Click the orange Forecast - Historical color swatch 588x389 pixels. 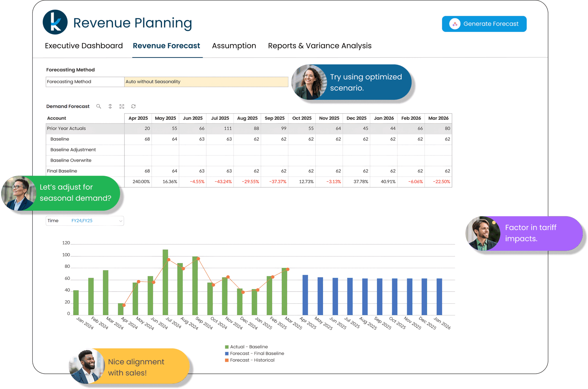pos(227,360)
